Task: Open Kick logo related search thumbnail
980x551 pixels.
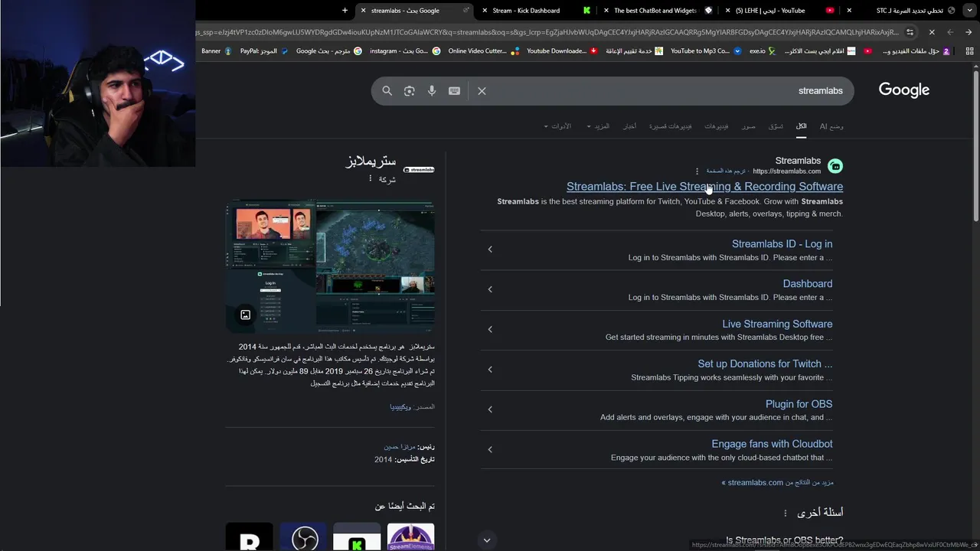Action: [357, 536]
